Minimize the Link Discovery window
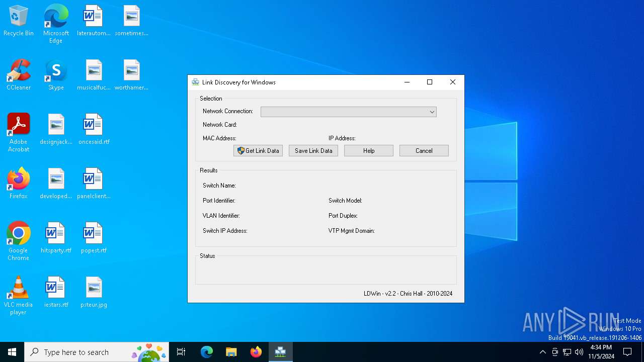This screenshot has width=644, height=362. (407, 82)
